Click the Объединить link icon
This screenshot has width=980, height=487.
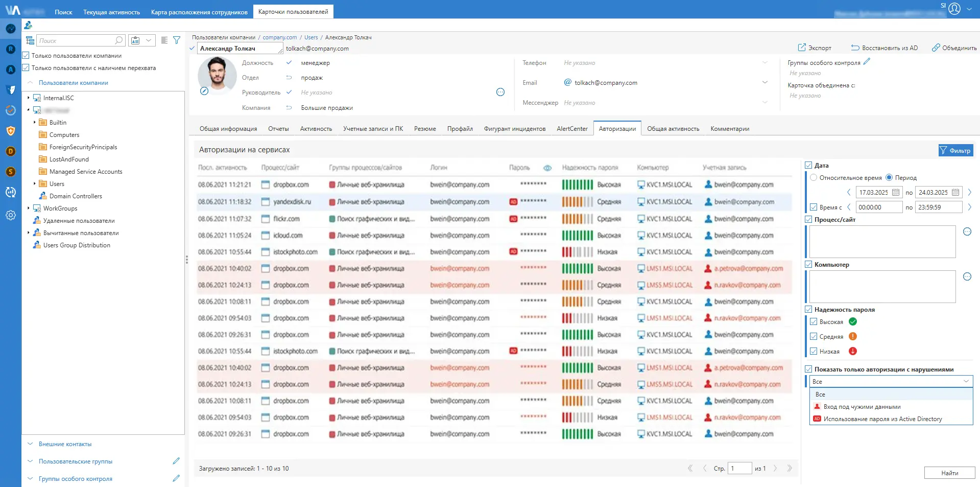(x=936, y=48)
